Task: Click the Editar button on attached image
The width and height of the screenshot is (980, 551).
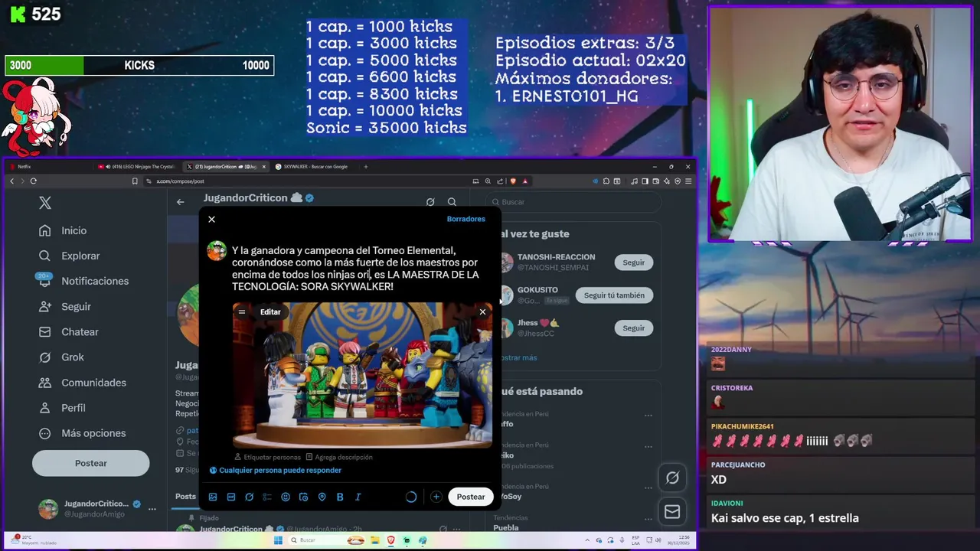Action: (270, 312)
